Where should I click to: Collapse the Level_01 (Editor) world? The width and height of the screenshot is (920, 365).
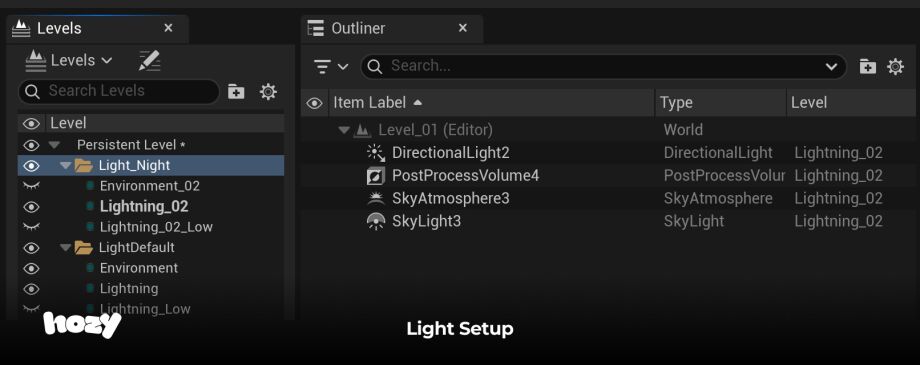(344, 130)
